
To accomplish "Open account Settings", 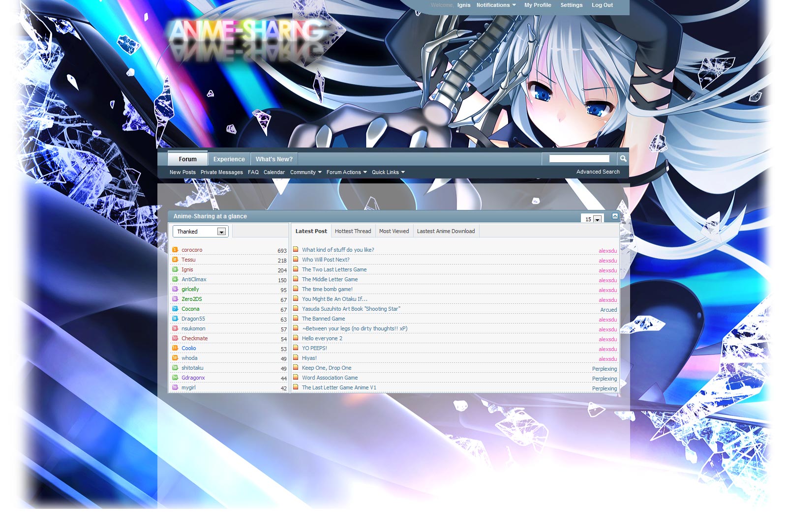I will [572, 5].
